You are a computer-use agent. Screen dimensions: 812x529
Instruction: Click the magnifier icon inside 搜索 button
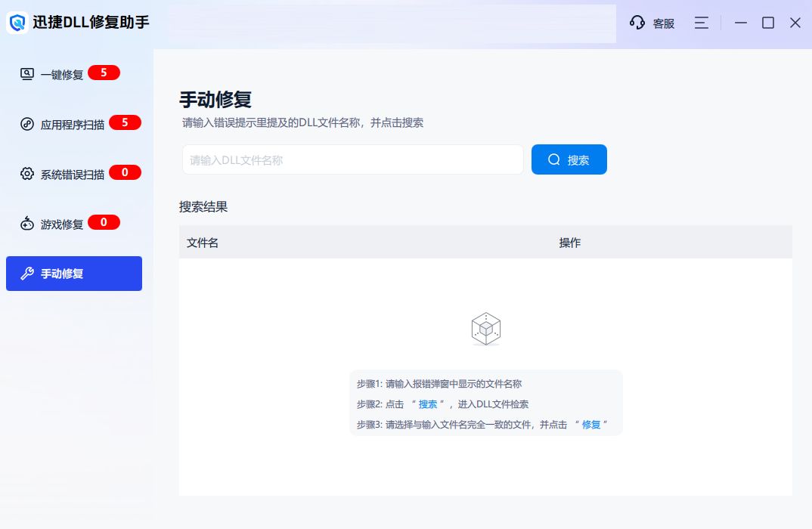554,159
